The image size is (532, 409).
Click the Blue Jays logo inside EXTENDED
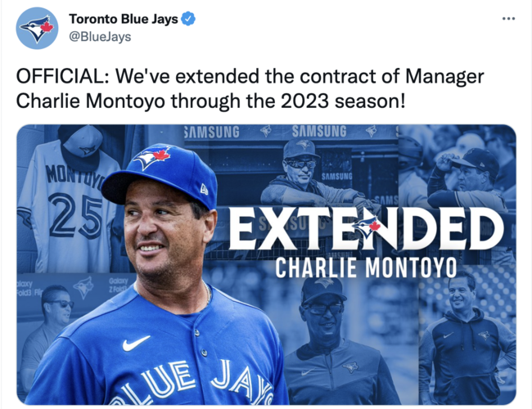coord(370,227)
